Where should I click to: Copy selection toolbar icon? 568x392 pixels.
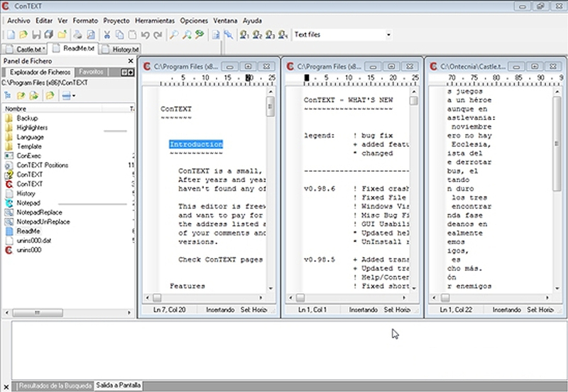point(119,35)
